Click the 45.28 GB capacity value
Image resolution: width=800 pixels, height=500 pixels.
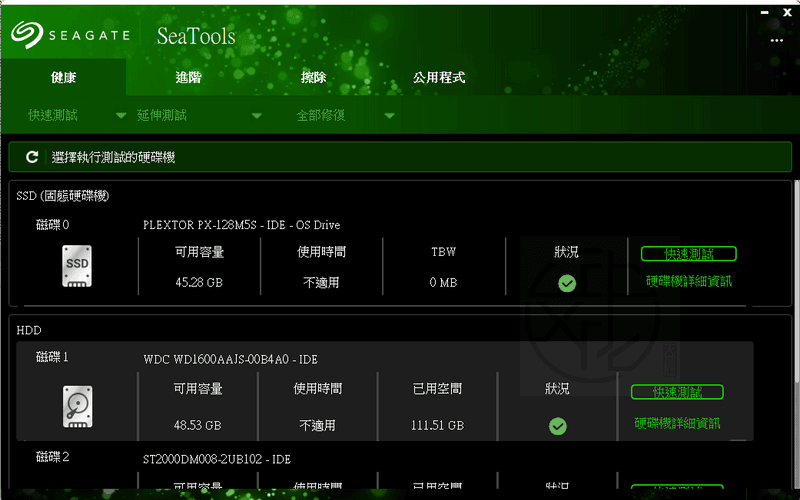[199, 283]
